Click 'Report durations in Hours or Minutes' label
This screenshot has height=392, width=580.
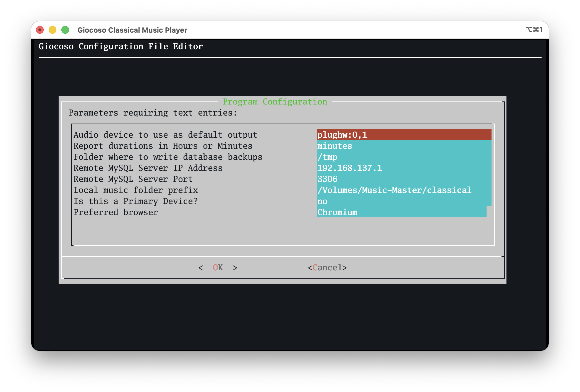click(163, 146)
